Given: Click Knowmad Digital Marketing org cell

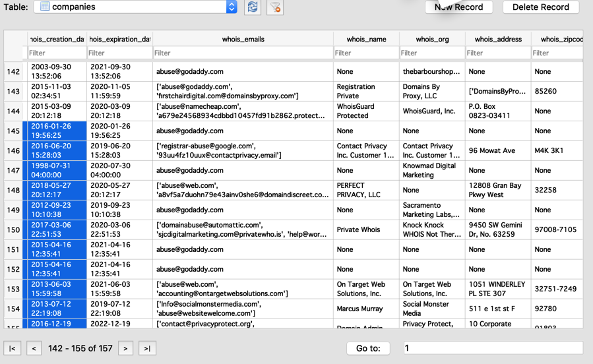Looking at the screenshot, I should (x=432, y=171).
